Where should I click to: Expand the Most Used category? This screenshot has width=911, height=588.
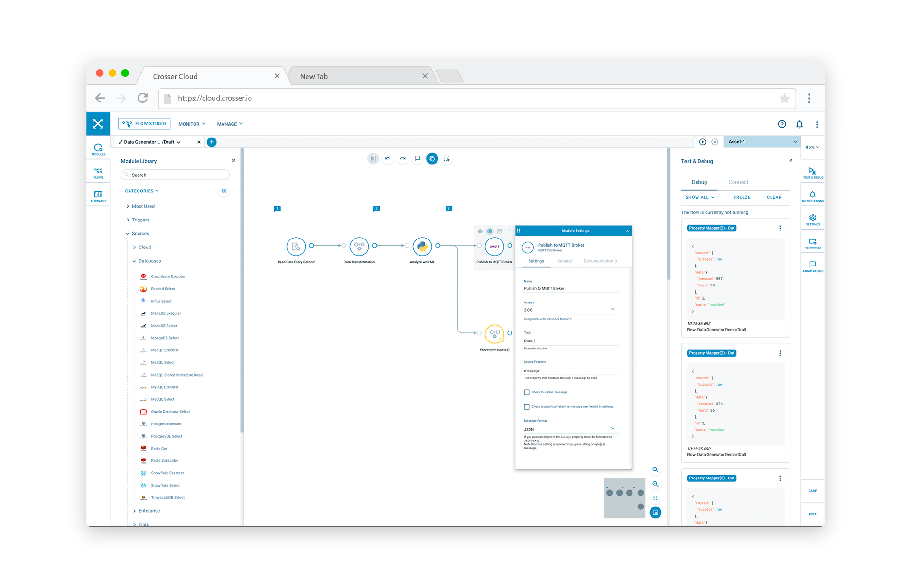click(x=140, y=206)
